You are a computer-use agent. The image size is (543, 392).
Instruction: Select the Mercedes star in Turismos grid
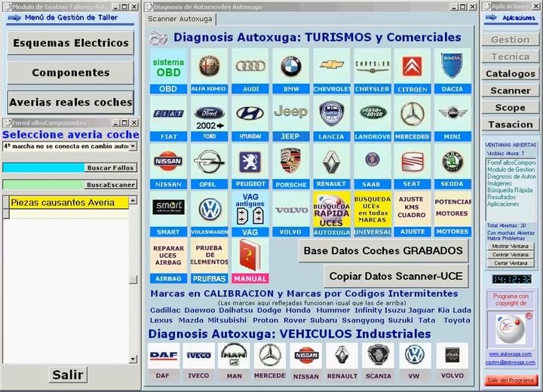[412, 114]
